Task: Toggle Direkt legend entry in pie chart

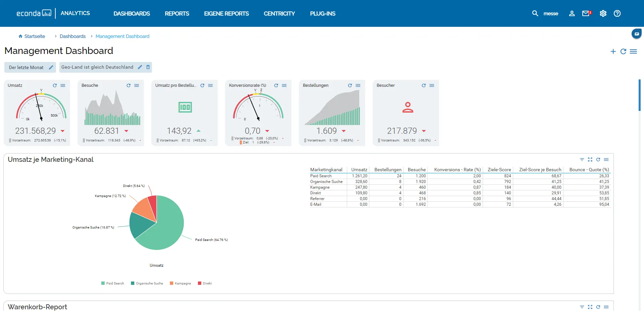Action: pyautogui.click(x=205, y=284)
